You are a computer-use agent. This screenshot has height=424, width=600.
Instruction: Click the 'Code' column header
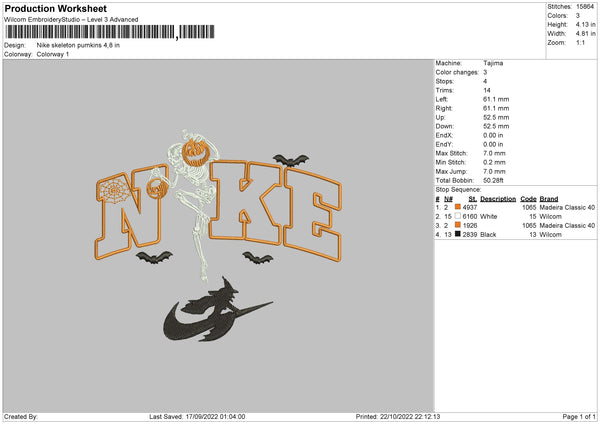pos(528,199)
